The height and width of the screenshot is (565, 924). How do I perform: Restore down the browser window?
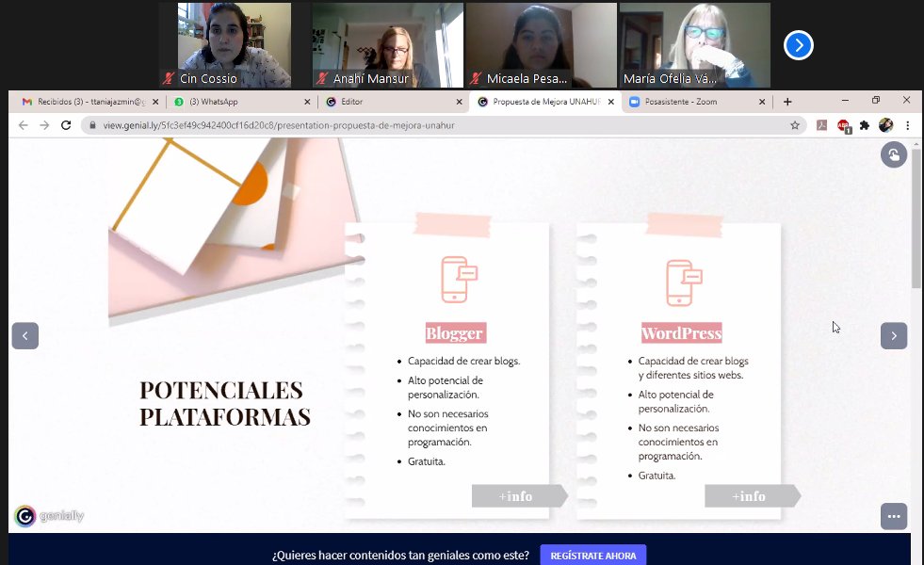pos(876,101)
